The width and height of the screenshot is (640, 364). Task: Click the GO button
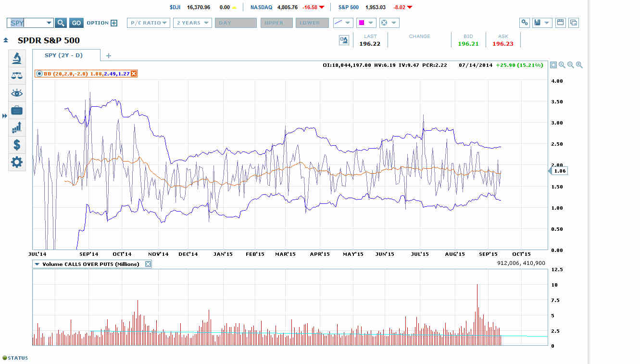(76, 23)
